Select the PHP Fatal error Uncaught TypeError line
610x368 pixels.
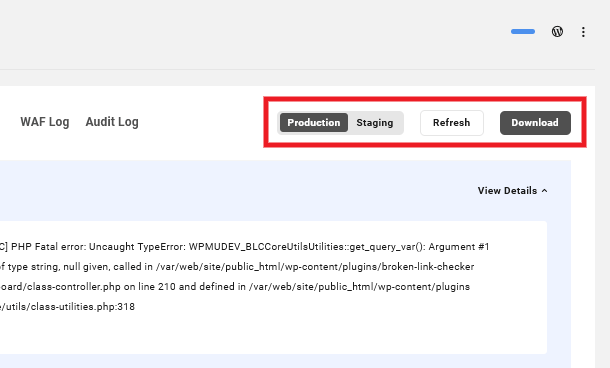coord(245,247)
